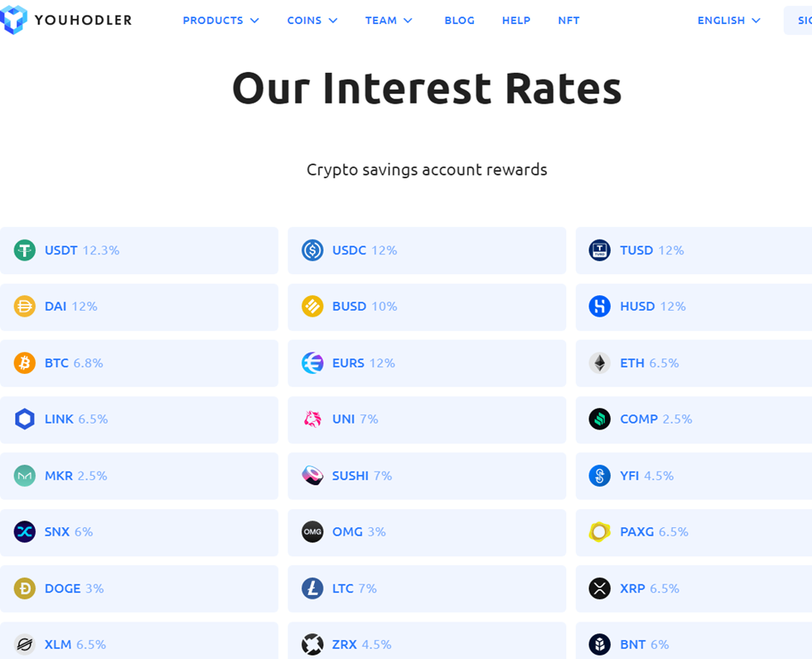
Task: Click the USDC coin icon
Action: tap(312, 250)
